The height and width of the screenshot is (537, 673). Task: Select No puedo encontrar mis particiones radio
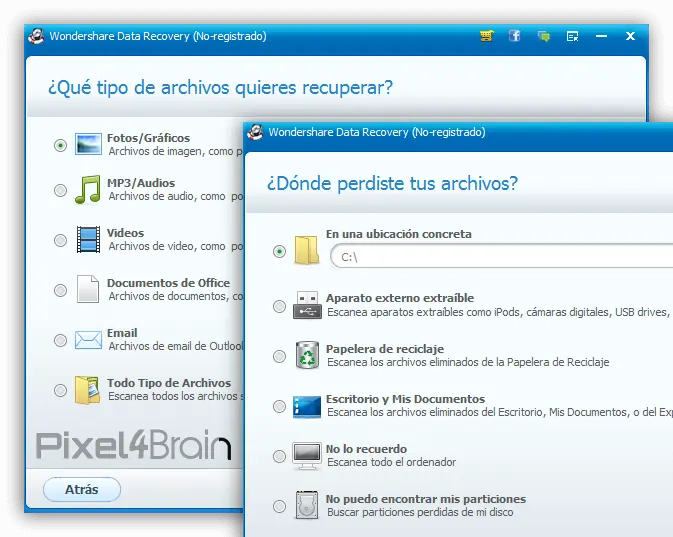[x=279, y=506]
